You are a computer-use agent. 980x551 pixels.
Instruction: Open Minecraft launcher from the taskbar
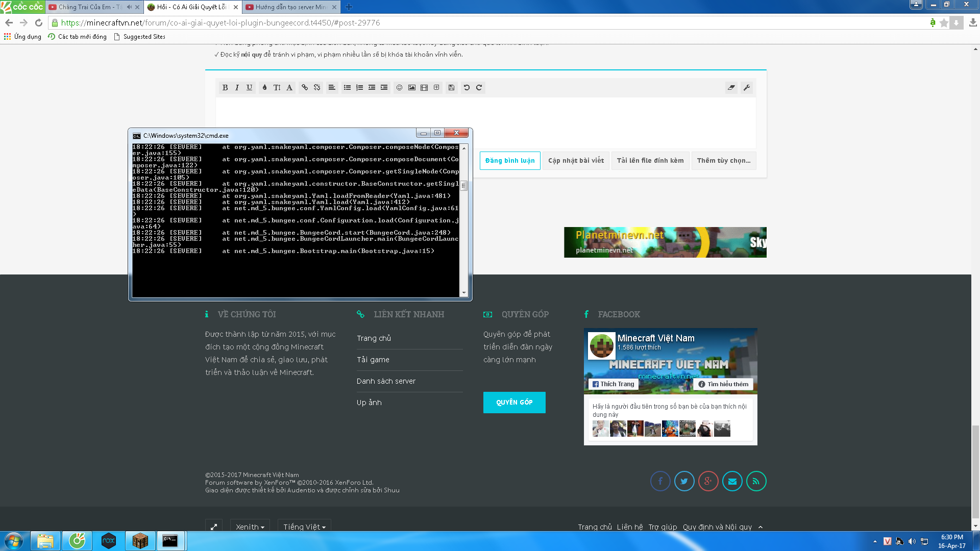coord(140,541)
